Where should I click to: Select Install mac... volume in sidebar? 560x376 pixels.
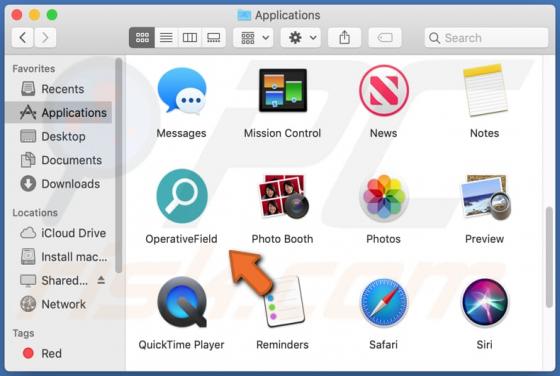click(x=59, y=257)
